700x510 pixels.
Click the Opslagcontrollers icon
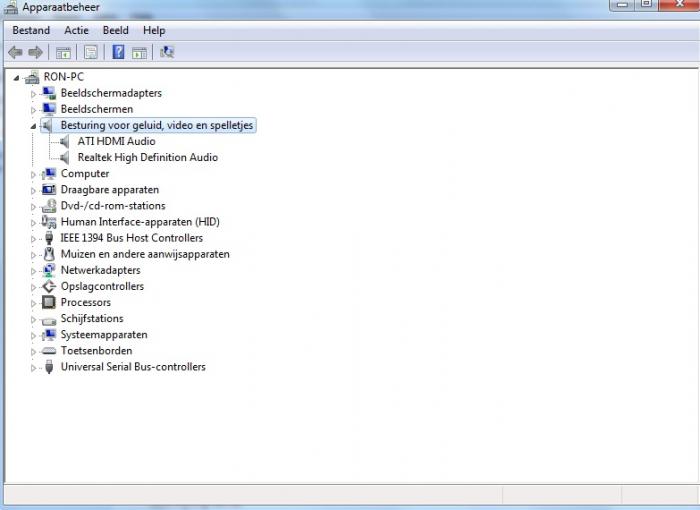[49, 286]
